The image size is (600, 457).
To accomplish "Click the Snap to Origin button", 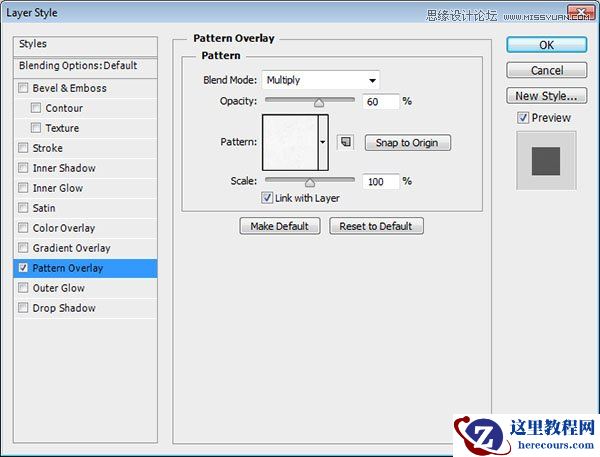I will click(x=408, y=143).
